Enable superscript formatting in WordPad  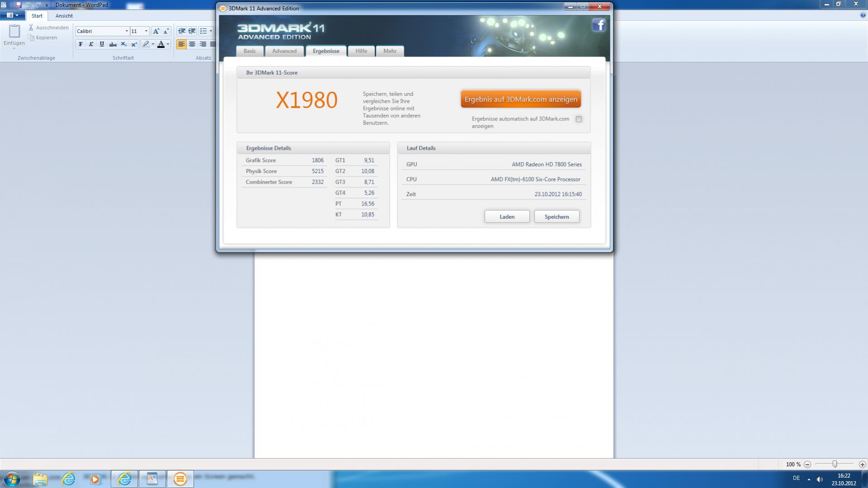134,44
